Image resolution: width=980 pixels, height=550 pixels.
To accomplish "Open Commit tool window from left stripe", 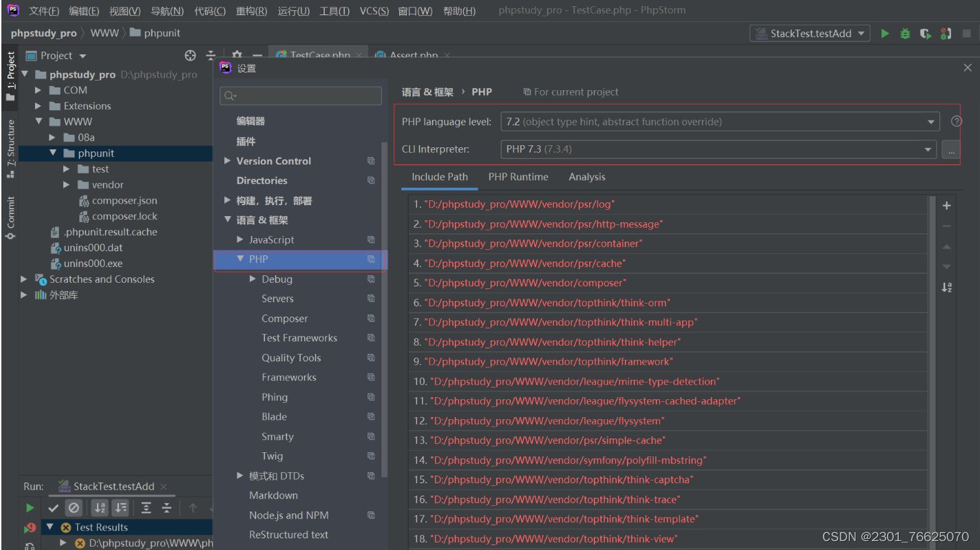I will coord(10,217).
